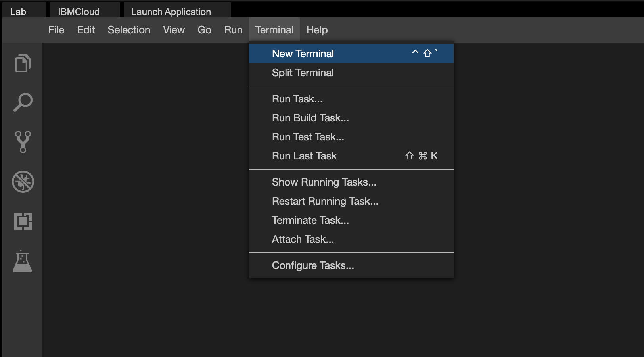Select Show Running Tasks... option
644x357 pixels.
pyautogui.click(x=324, y=182)
